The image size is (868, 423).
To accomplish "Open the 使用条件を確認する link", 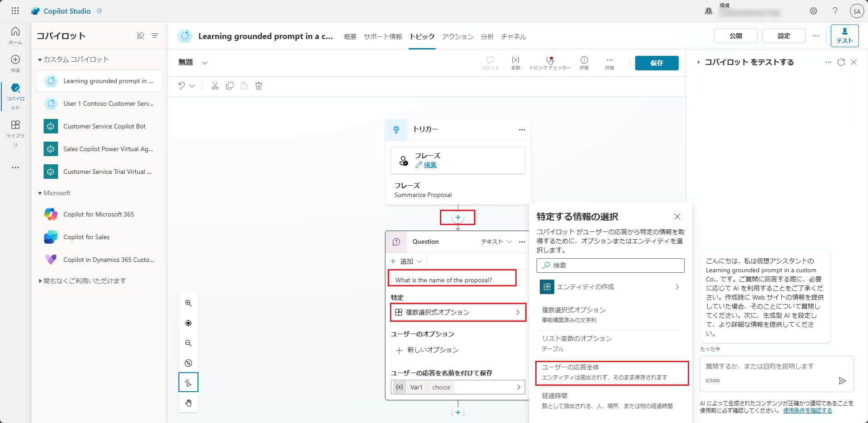I will pyautogui.click(x=808, y=410).
